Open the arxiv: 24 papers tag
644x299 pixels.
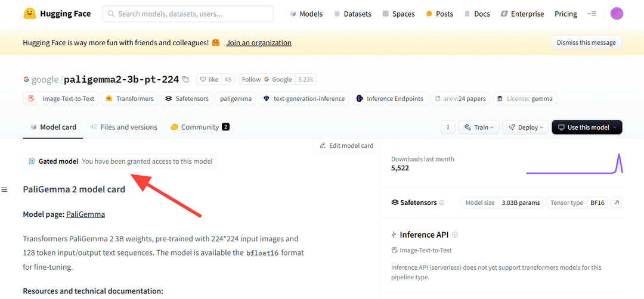(460, 98)
